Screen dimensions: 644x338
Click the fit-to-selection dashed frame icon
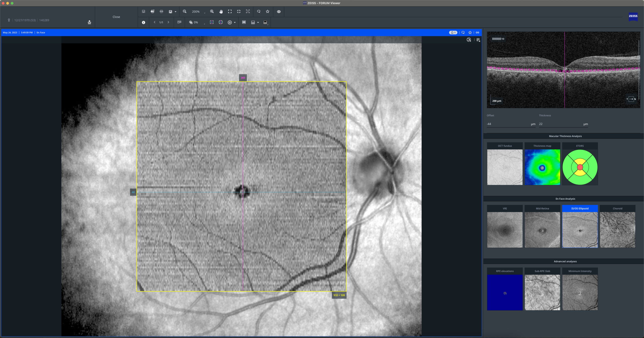click(x=248, y=12)
